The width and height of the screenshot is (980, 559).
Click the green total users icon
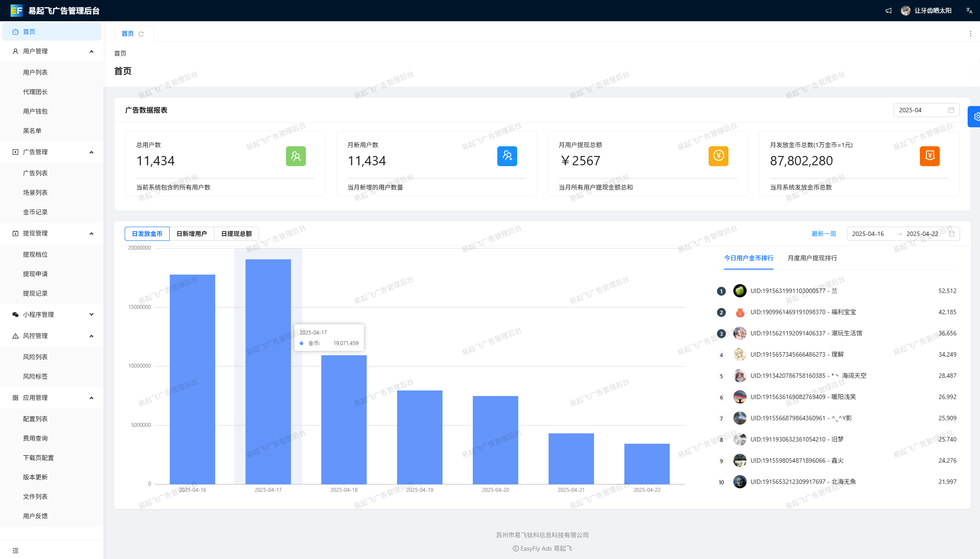296,156
